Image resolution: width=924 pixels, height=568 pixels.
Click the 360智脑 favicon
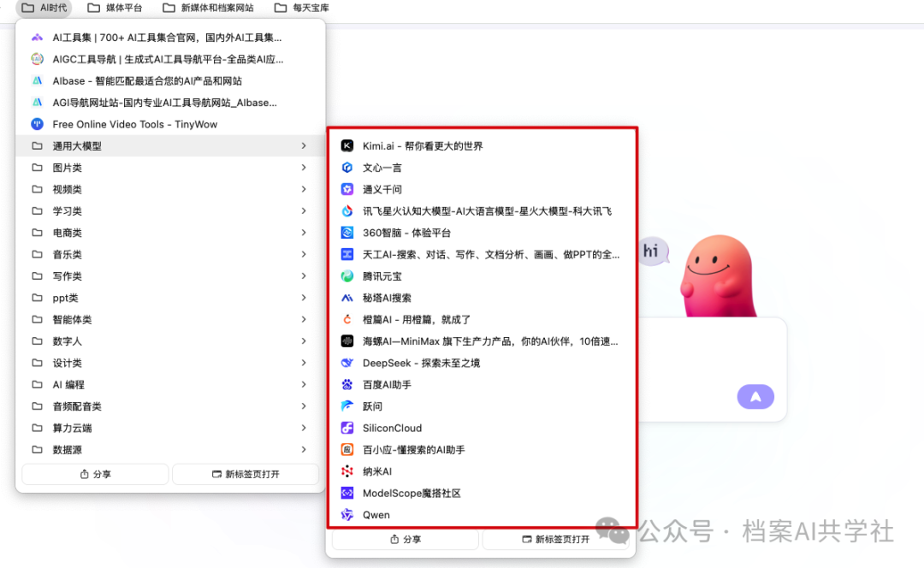click(x=347, y=233)
